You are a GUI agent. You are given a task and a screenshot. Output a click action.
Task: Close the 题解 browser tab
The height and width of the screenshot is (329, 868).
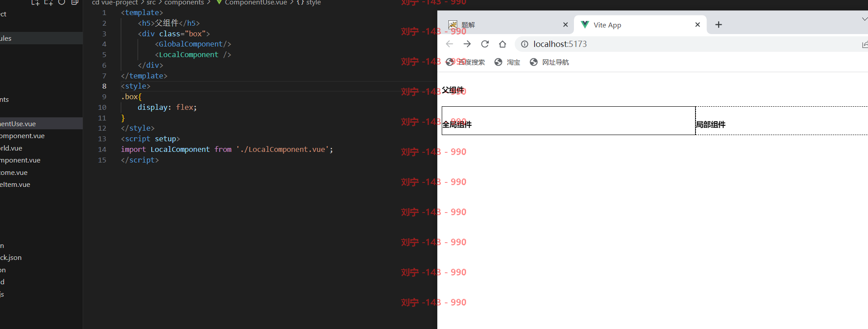point(566,25)
